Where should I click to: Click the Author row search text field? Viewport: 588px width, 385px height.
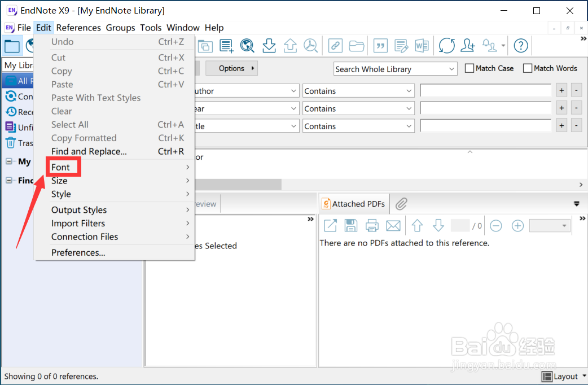[x=486, y=91]
